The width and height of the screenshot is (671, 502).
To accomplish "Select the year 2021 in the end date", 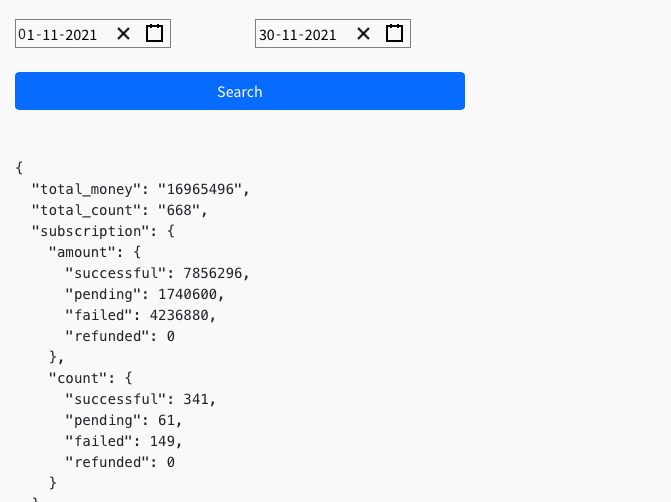I will 320,35.
